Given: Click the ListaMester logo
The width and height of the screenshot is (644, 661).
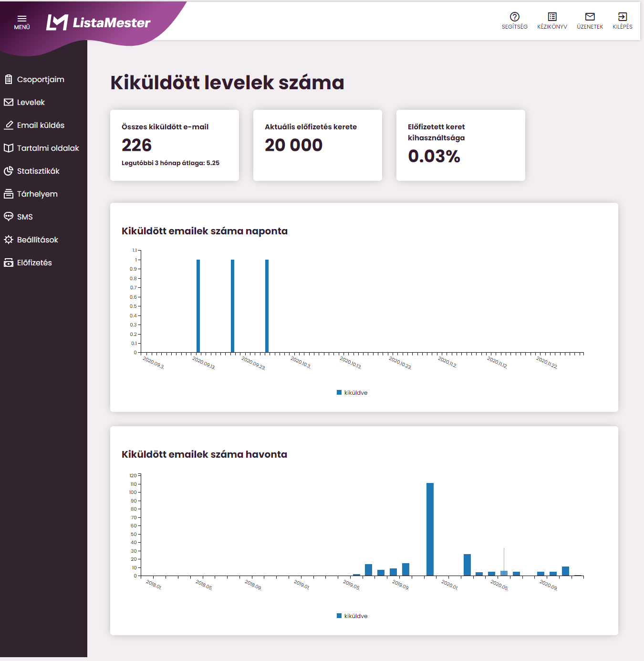Looking at the screenshot, I should [x=98, y=22].
